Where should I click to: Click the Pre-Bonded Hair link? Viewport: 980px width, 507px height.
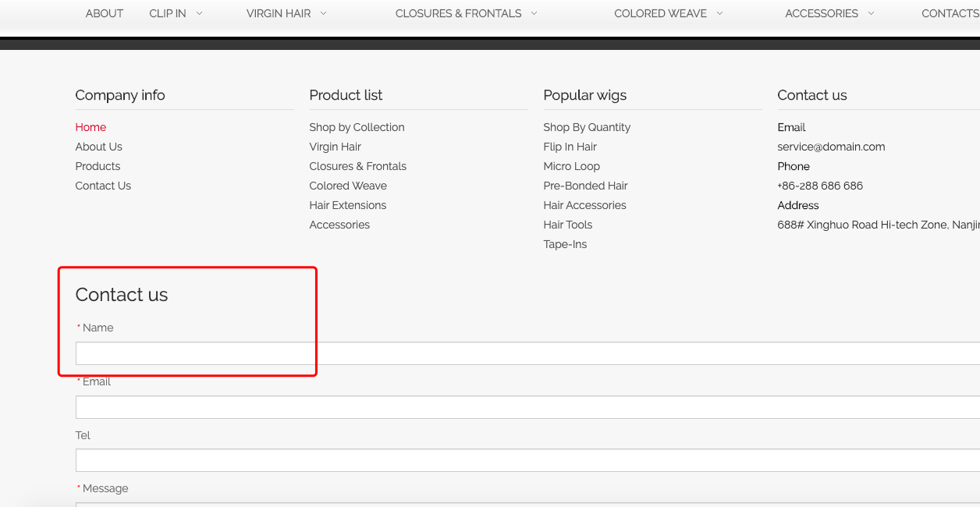585,186
